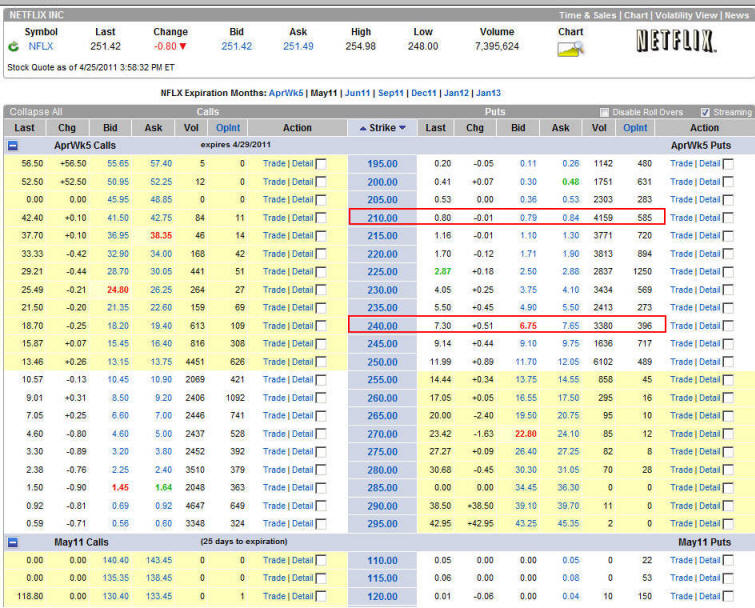Open the NFLX chart thumbnail icon

[571, 47]
